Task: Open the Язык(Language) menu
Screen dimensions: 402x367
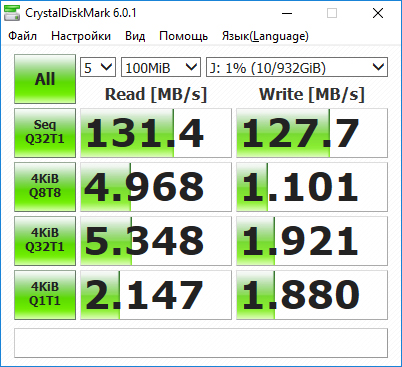Action: tap(265, 36)
